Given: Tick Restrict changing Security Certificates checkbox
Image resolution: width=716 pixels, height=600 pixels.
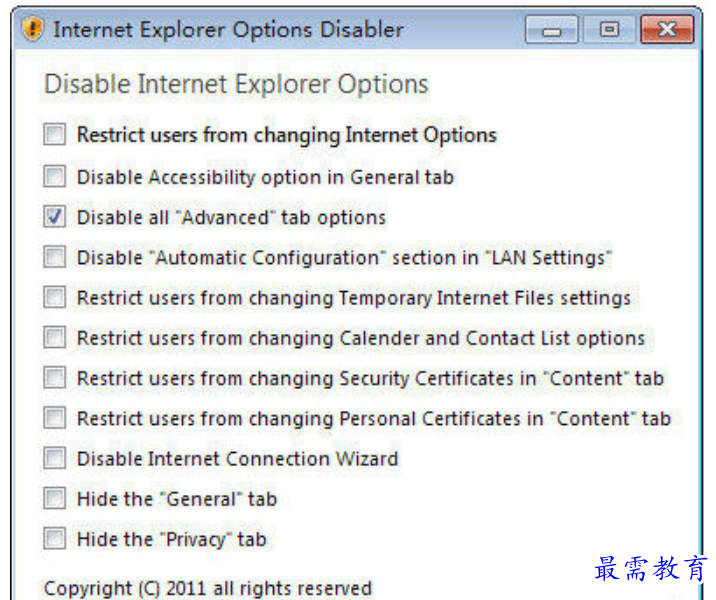Looking at the screenshot, I should click(54, 378).
